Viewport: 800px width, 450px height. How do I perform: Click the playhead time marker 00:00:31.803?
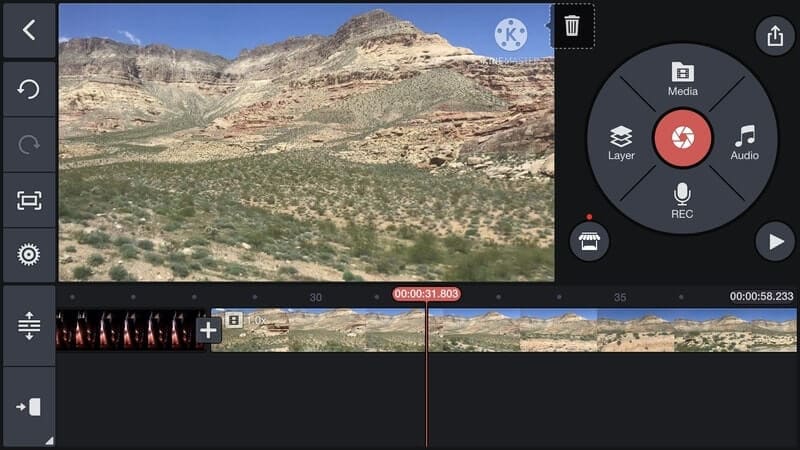pyautogui.click(x=427, y=294)
